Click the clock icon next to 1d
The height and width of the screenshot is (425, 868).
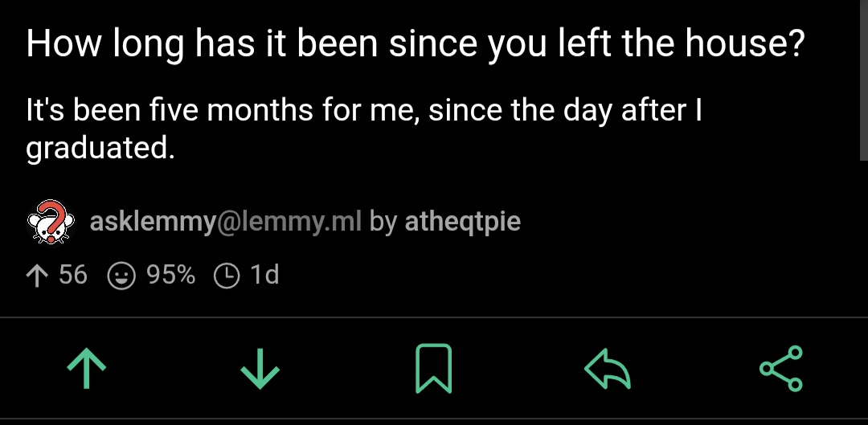(x=227, y=276)
